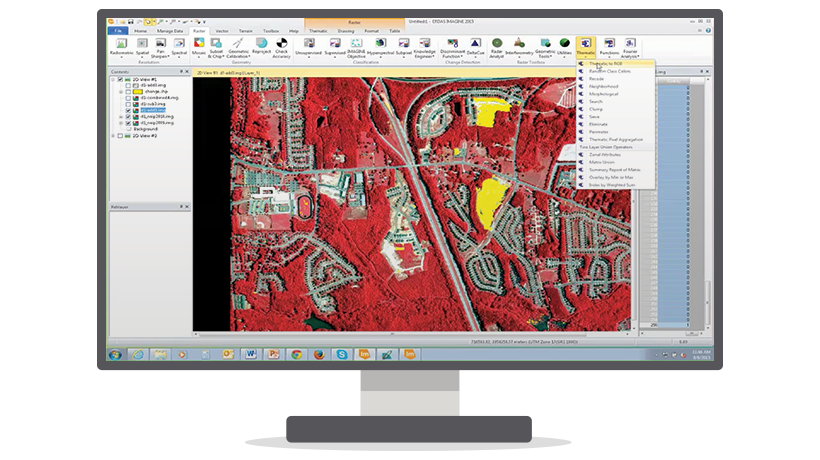Click the Reproject icon
The height and width of the screenshot is (460, 820).
point(259,45)
